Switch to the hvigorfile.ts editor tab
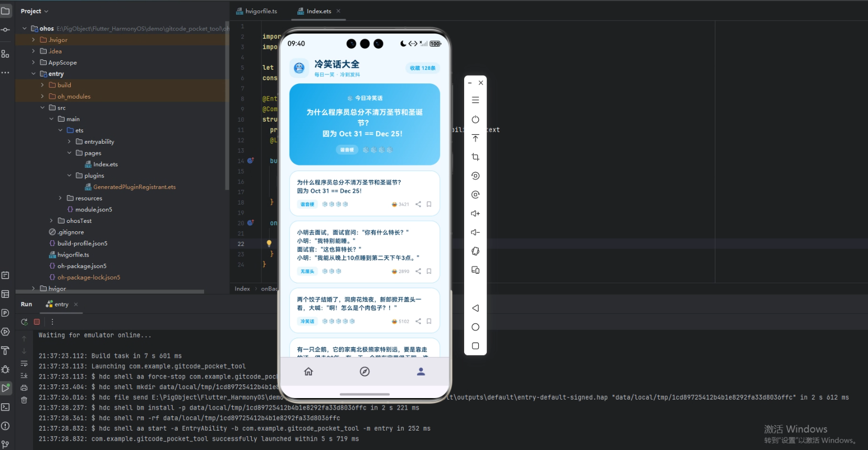The height and width of the screenshot is (450, 868). (256, 11)
